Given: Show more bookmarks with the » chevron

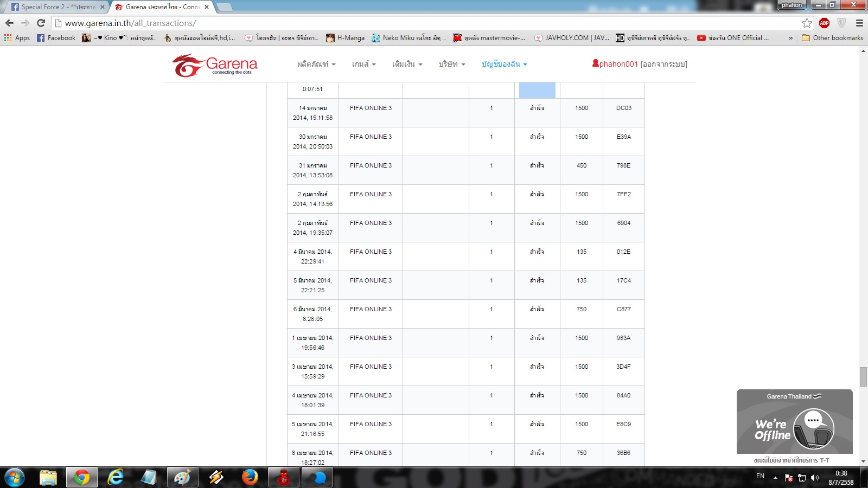Looking at the screenshot, I should 790,38.
